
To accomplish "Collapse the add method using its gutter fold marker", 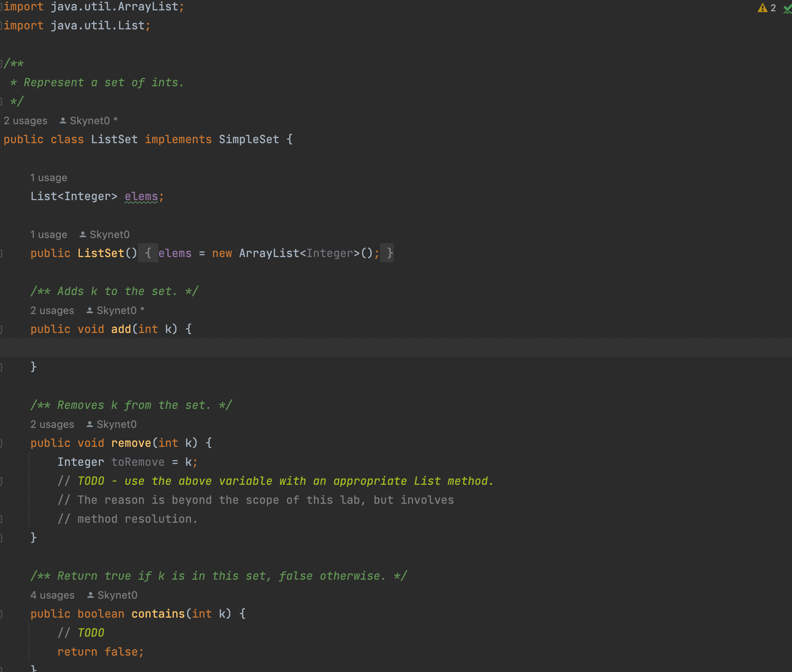I will tap(2, 330).
